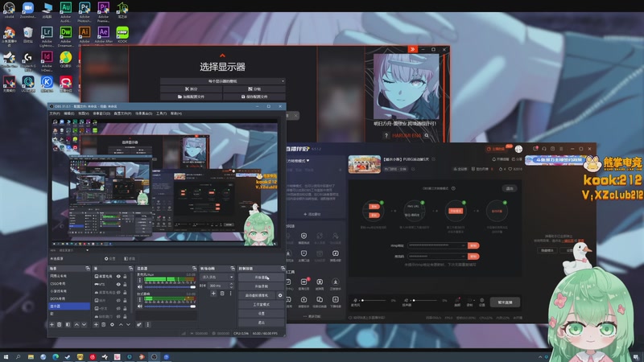The image size is (644, 362).
Task: Click 开始直播 Start Streaming in OBS Controls
Action: [x=261, y=278]
